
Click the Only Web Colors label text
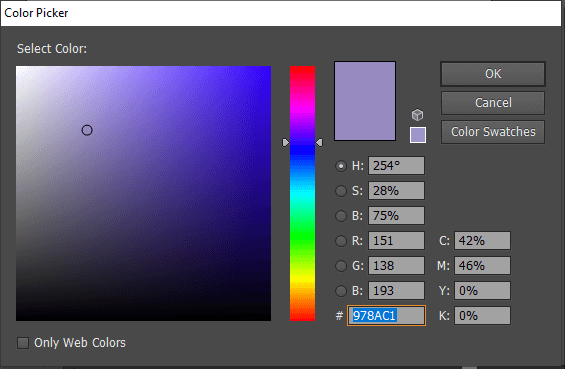coord(80,343)
